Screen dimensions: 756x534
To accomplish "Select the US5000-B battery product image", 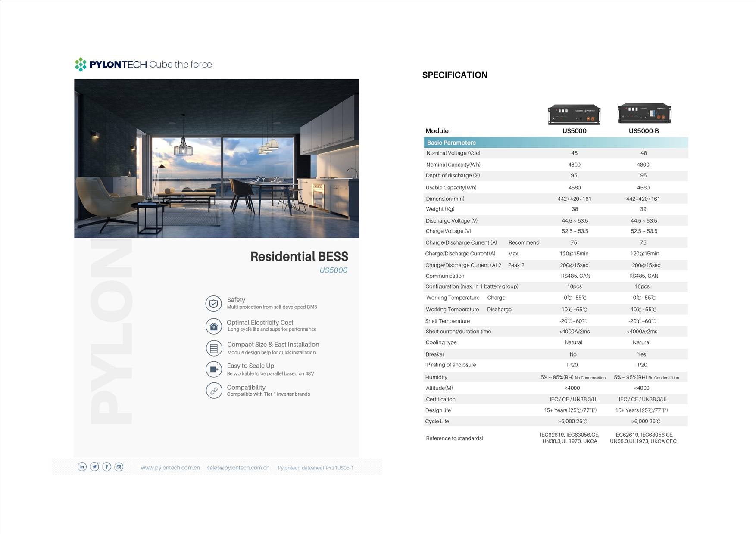I will pyautogui.click(x=644, y=114).
